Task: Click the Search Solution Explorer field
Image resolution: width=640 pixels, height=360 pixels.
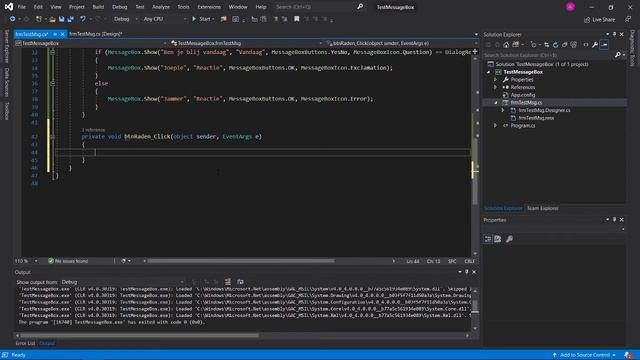Action: [x=548, y=55]
